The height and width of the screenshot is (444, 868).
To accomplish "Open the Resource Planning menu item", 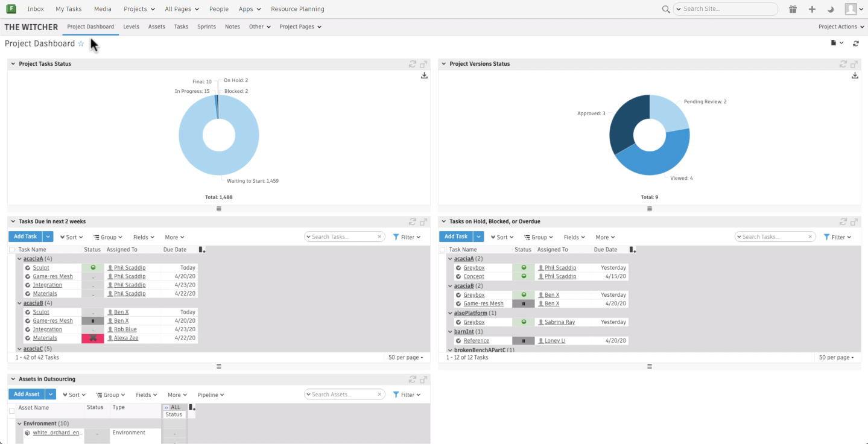I will 297,9.
